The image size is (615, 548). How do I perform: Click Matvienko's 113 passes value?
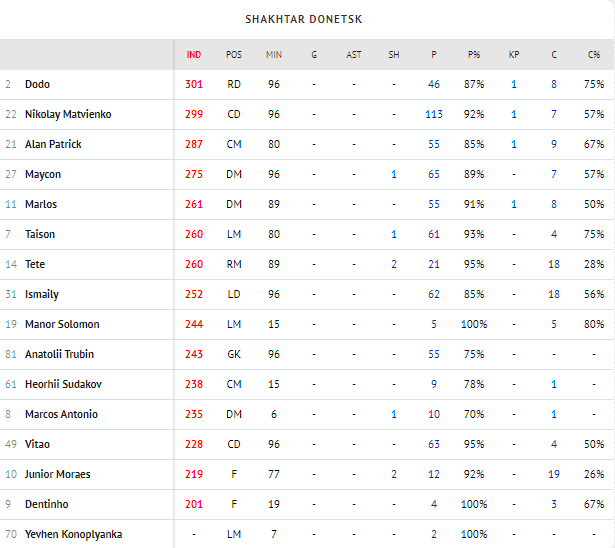[434, 115]
